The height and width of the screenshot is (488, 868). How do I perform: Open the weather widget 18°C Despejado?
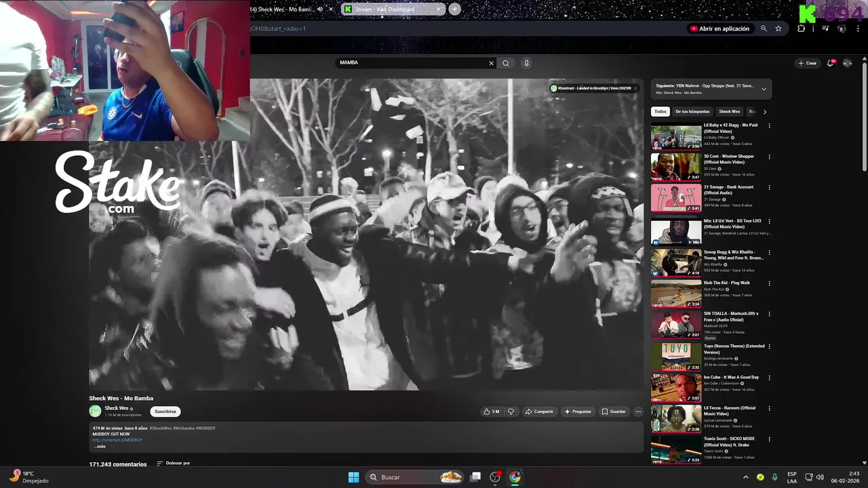[28, 477]
